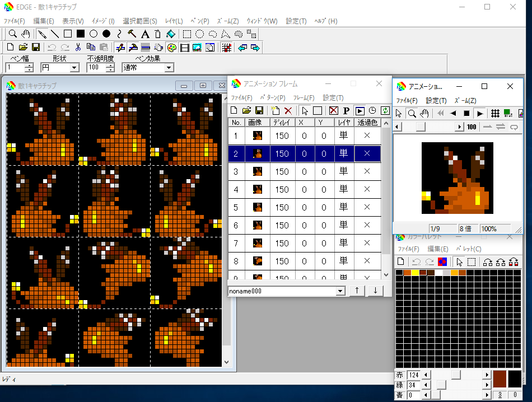
Task: Select the hand pan tool in main toolbar
Action: pyautogui.click(x=25, y=34)
